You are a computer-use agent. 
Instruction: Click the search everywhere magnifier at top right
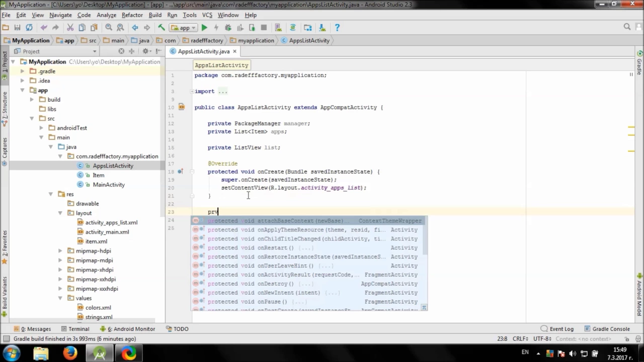(627, 27)
